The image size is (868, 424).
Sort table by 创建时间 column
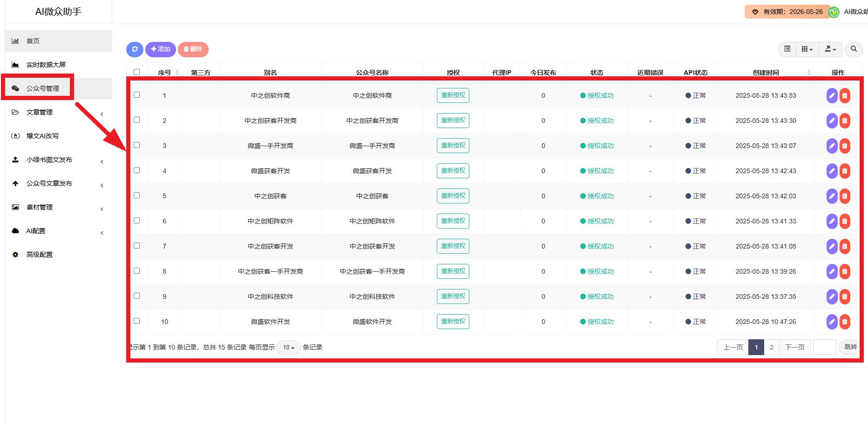point(766,73)
